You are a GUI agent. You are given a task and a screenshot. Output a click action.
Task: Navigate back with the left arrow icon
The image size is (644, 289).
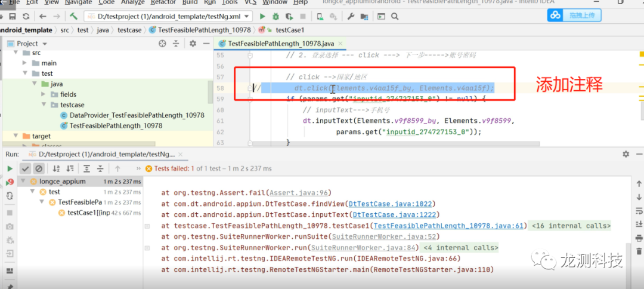[x=43, y=17]
